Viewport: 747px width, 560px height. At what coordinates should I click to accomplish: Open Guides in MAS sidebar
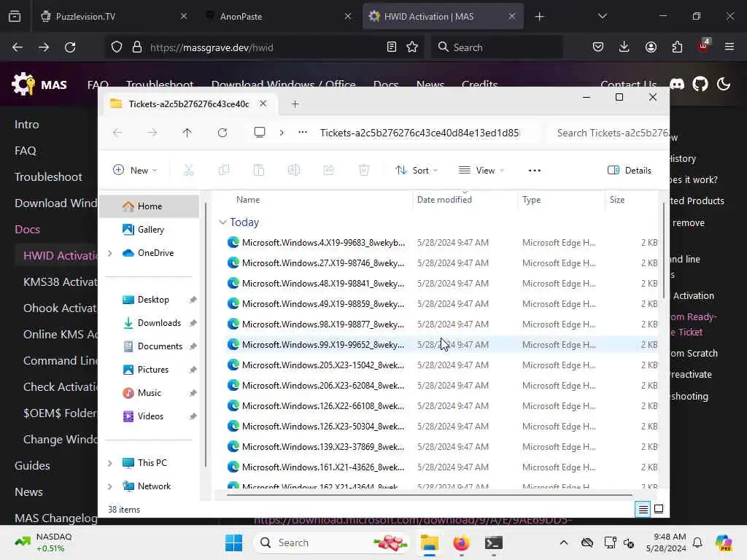(x=32, y=465)
